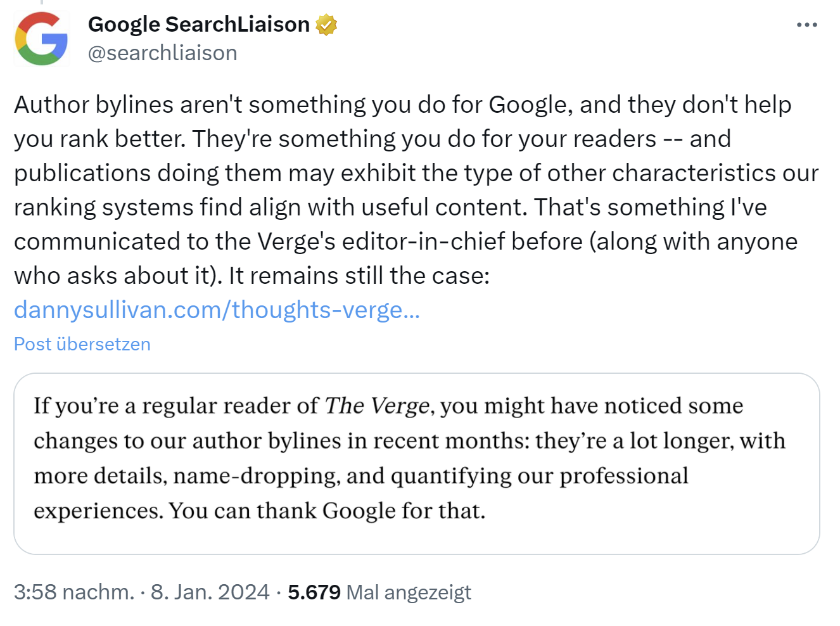Translate the post via 'Post übersetzen'
The width and height of the screenshot is (840, 626).
click(81, 344)
